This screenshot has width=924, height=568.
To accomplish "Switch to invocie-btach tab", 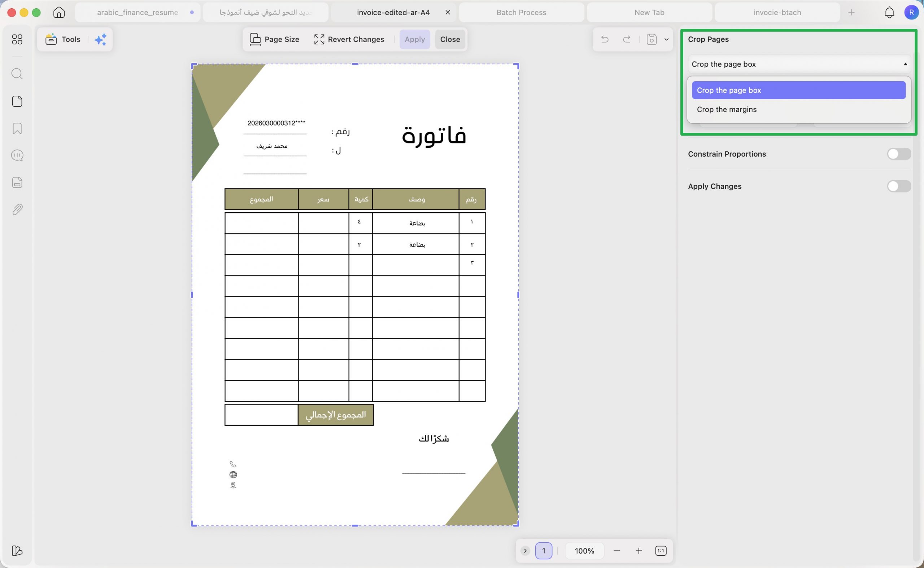I will pos(777,12).
